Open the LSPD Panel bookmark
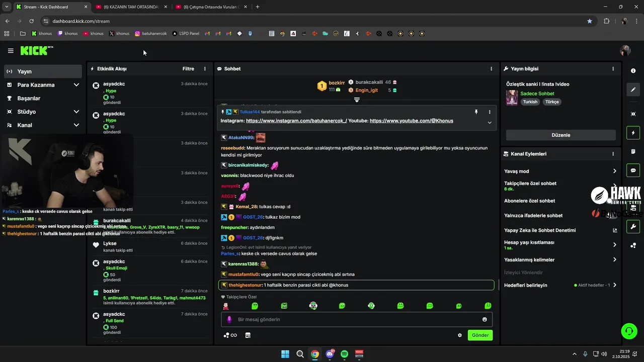This screenshot has width=644, height=362. click(186, 34)
